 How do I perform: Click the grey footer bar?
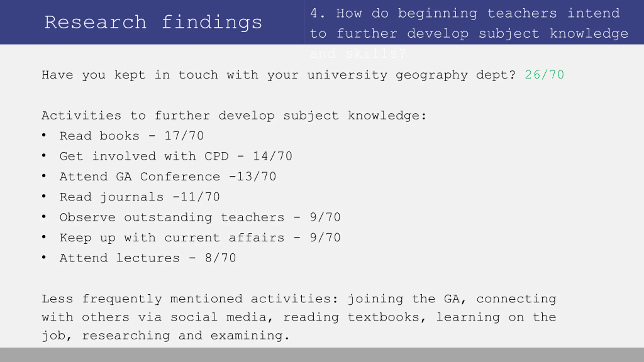[x=322, y=355]
